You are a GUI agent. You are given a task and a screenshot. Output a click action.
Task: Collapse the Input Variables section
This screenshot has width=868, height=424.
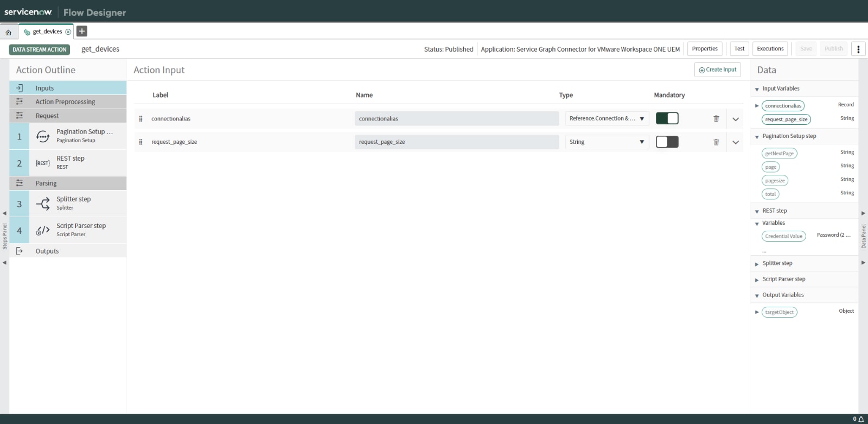click(x=757, y=90)
